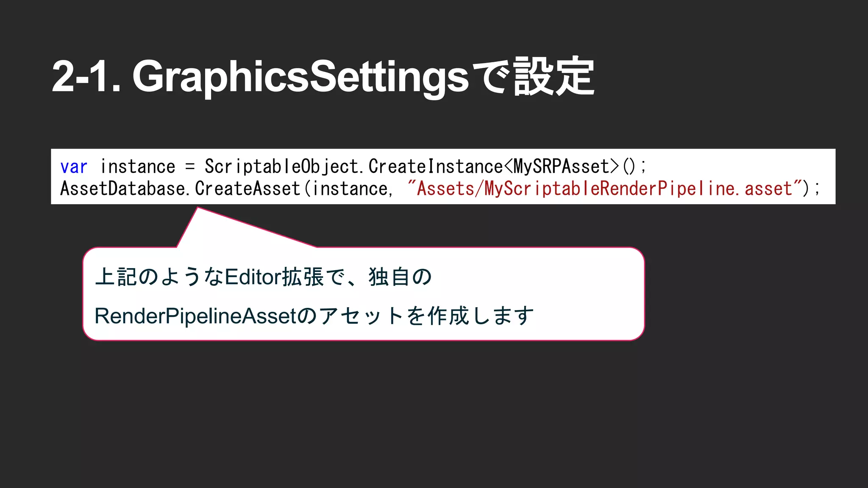868x488 pixels.
Task: Click "アセットを作成します" in callout text
Action: 426,316
